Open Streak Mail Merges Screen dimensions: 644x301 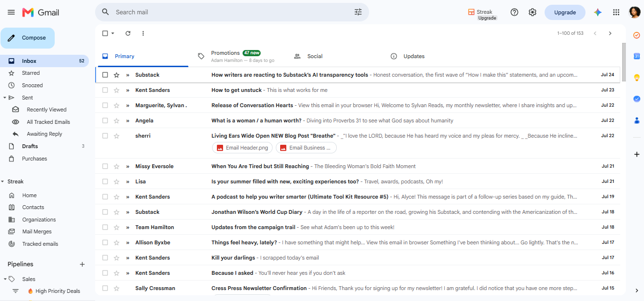click(37, 231)
